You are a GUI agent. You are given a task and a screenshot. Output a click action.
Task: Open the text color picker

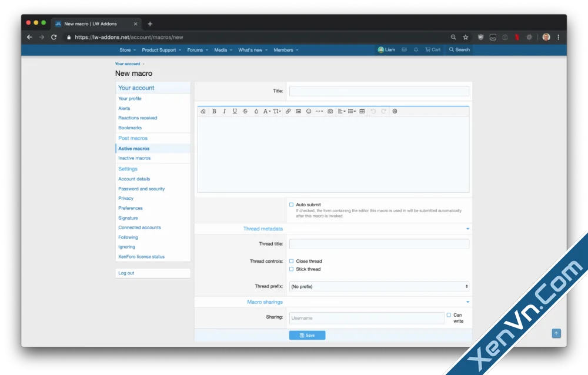(x=256, y=111)
